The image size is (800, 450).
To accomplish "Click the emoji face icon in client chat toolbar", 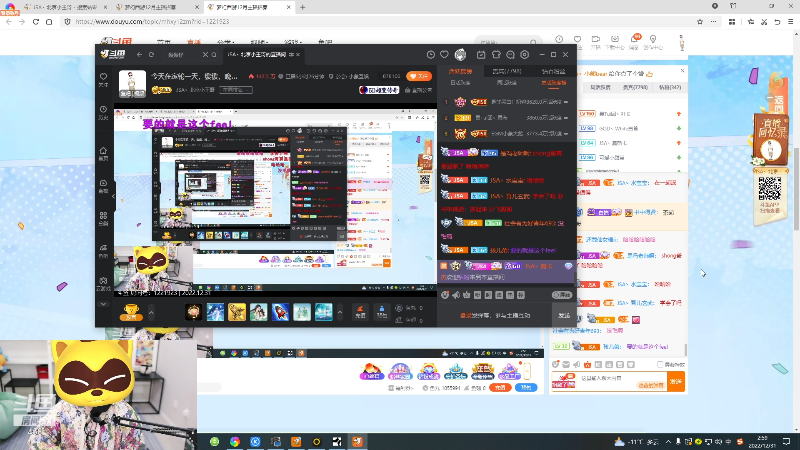I will pos(445,295).
